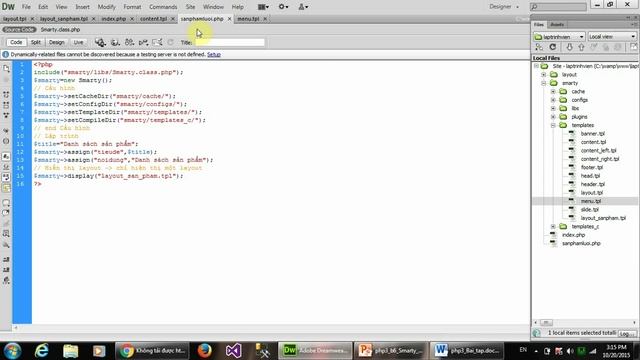The width and height of the screenshot is (640, 360).
Task: Click the File Management toolbar icon
Action: tap(129, 42)
